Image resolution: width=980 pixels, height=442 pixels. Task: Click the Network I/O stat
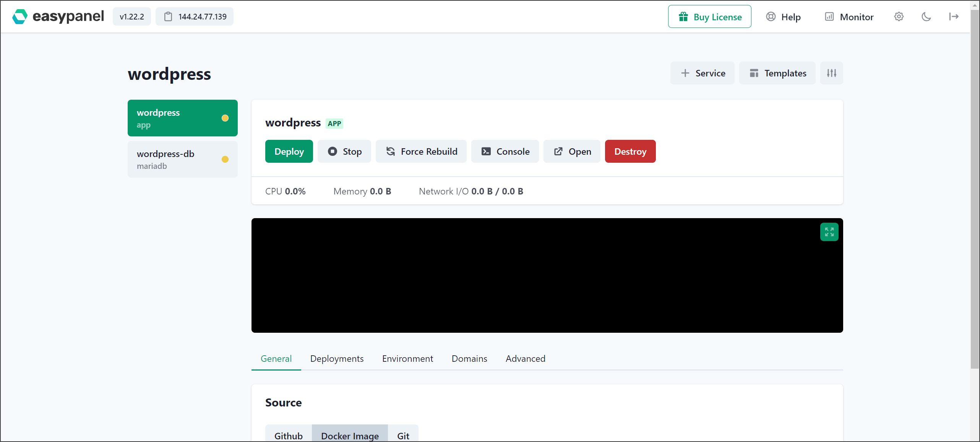point(471,191)
